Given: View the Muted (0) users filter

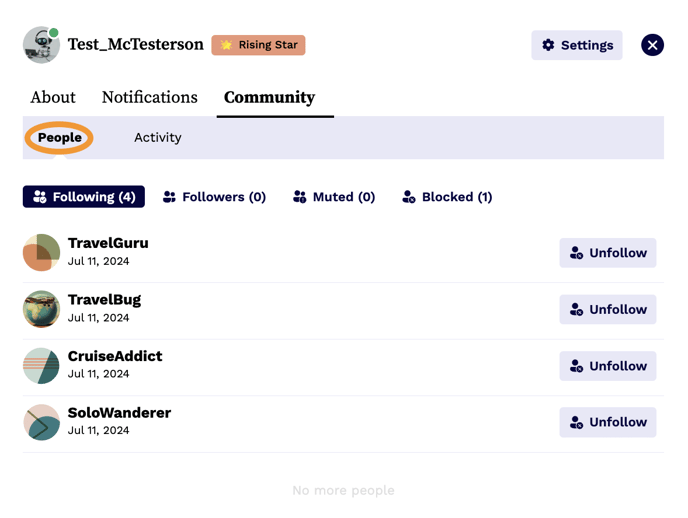Looking at the screenshot, I should (x=334, y=197).
